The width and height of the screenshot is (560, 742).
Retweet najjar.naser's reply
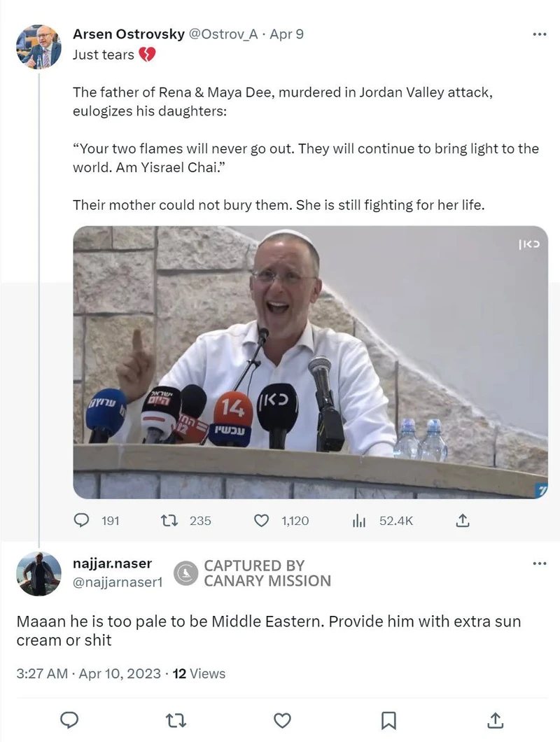[176, 720]
